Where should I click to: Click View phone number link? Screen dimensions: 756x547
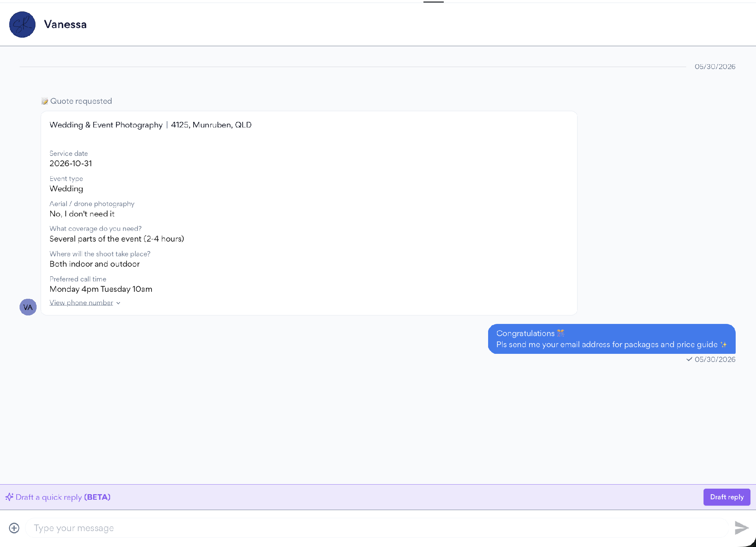81,302
